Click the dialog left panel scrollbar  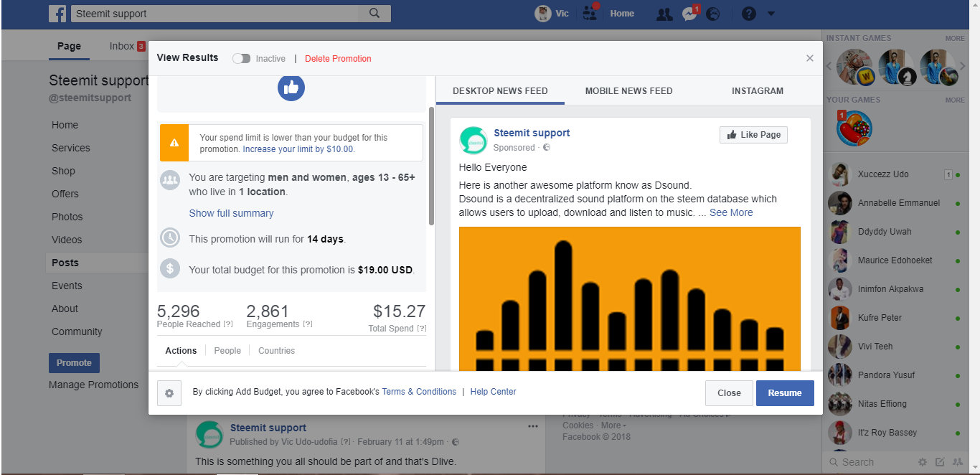tap(431, 166)
